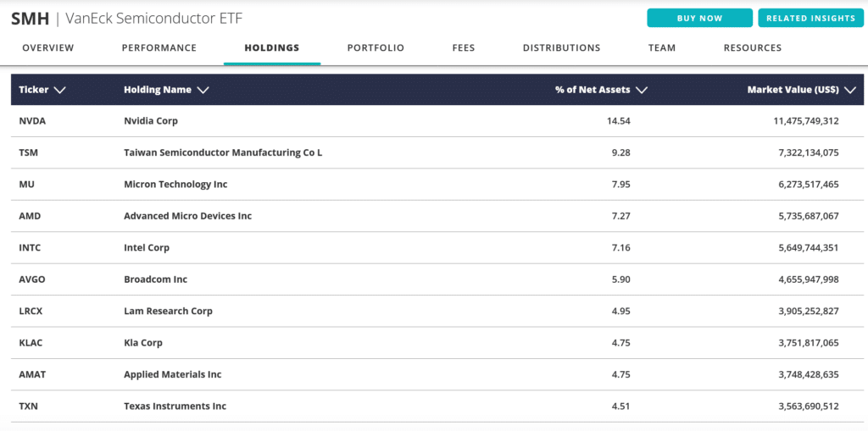Sort by % of Net Assets chevron
This screenshot has height=431, width=868.
tap(642, 91)
